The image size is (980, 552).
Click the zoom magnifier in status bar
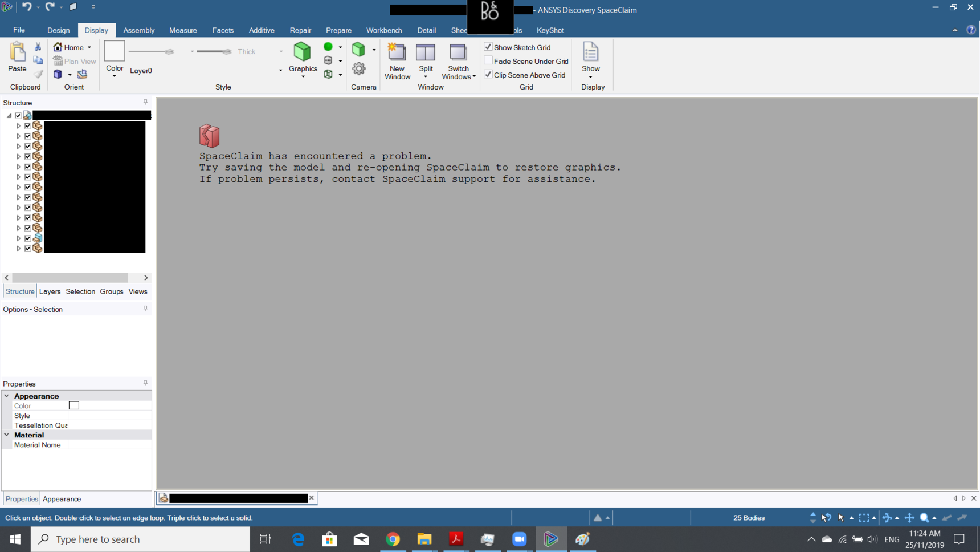pos(924,518)
